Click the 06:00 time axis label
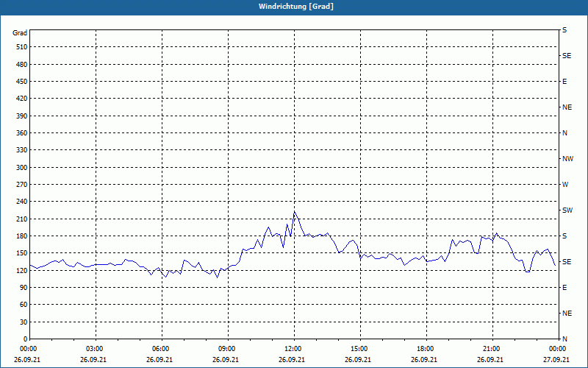This screenshot has width=588, height=368. click(x=162, y=349)
